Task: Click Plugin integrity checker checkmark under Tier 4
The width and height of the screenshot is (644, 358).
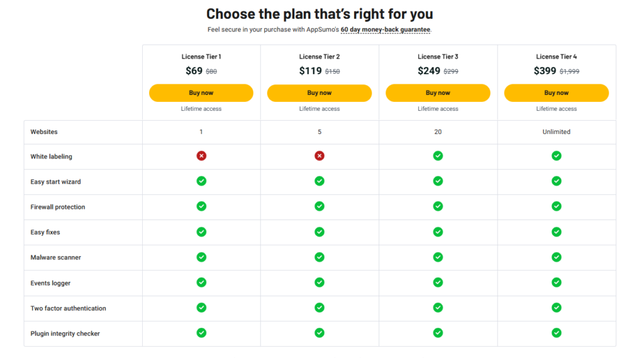Action: 557,333
